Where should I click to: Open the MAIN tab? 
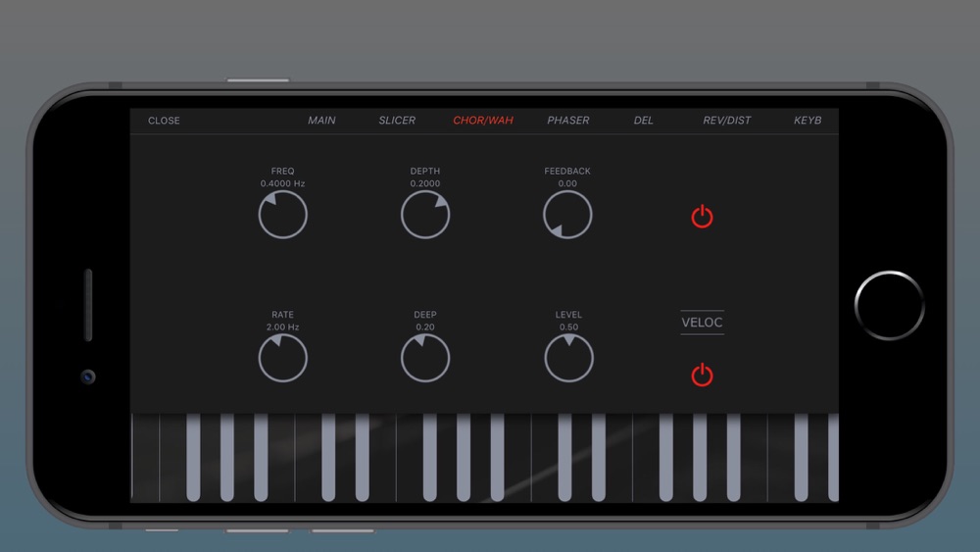point(321,121)
